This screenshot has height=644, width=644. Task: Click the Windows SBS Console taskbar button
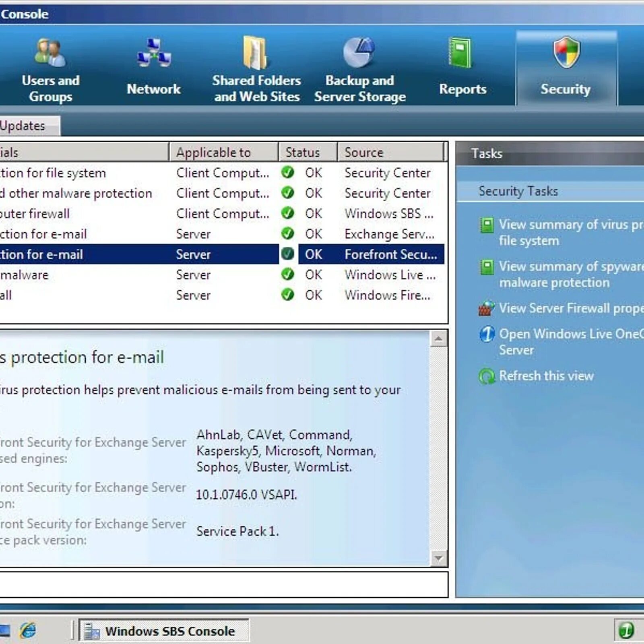[x=164, y=631]
